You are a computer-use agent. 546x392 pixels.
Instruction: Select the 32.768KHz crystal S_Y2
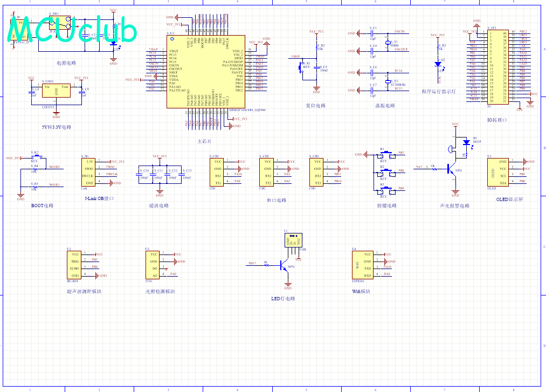pos(388,82)
